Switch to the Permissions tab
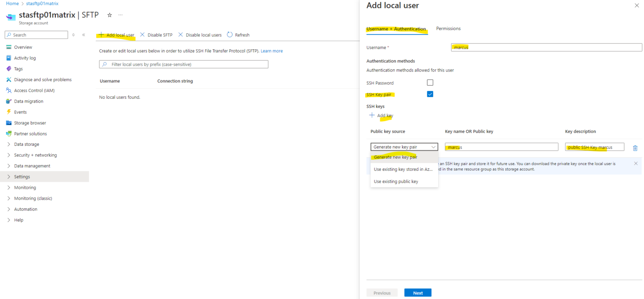Screen dimensions: 644x299 [448, 29]
